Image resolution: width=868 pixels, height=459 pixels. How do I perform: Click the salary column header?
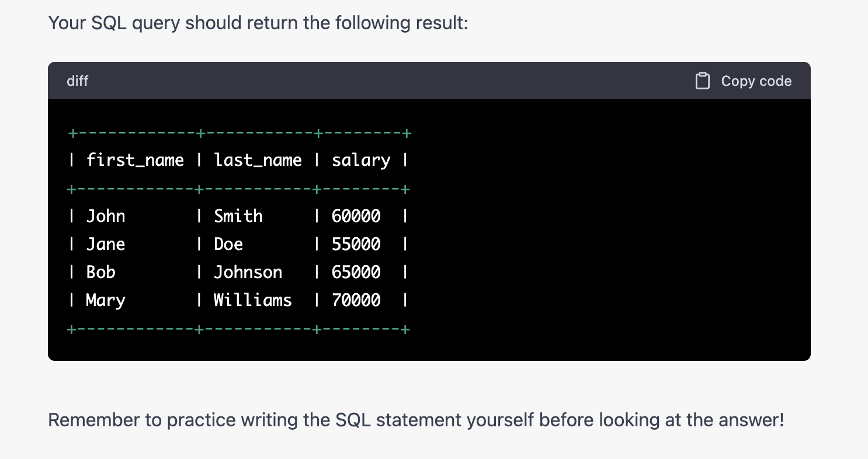(x=360, y=160)
